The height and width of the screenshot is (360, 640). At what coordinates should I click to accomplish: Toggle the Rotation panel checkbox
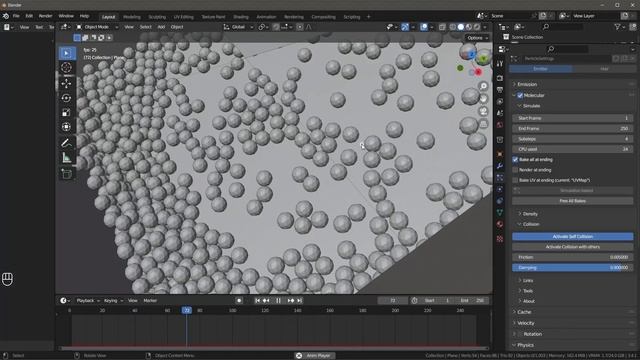[x=520, y=334]
